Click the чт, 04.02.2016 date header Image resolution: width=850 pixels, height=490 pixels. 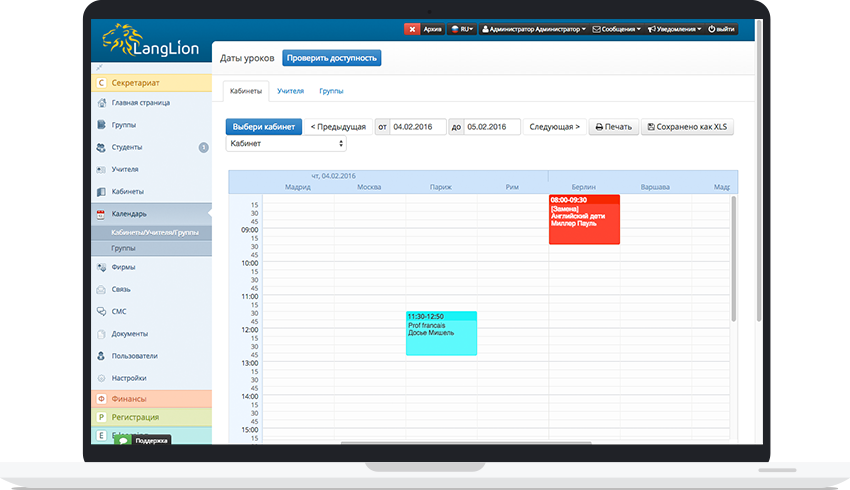coord(333,176)
